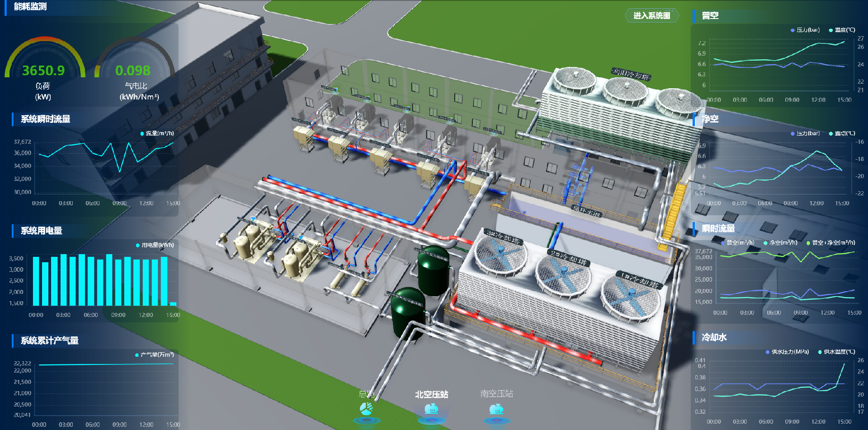Screen dimensions: 868x430
Task: Select the 1#冷却塔 tower label
Action: (x=639, y=280)
